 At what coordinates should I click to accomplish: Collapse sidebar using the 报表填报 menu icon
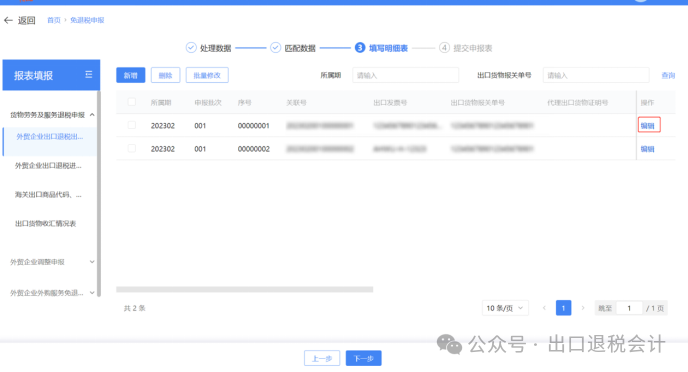[89, 75]
